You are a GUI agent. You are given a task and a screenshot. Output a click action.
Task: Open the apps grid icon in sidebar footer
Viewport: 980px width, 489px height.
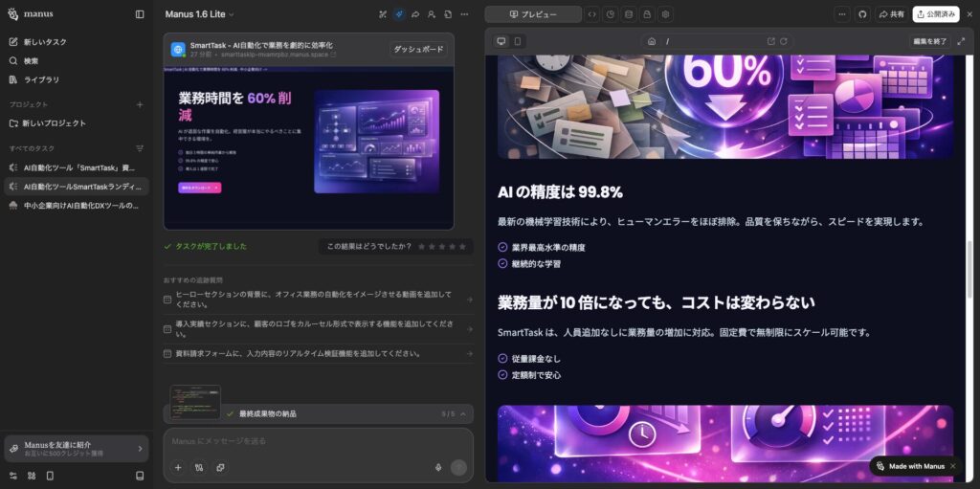coord(32,476)
